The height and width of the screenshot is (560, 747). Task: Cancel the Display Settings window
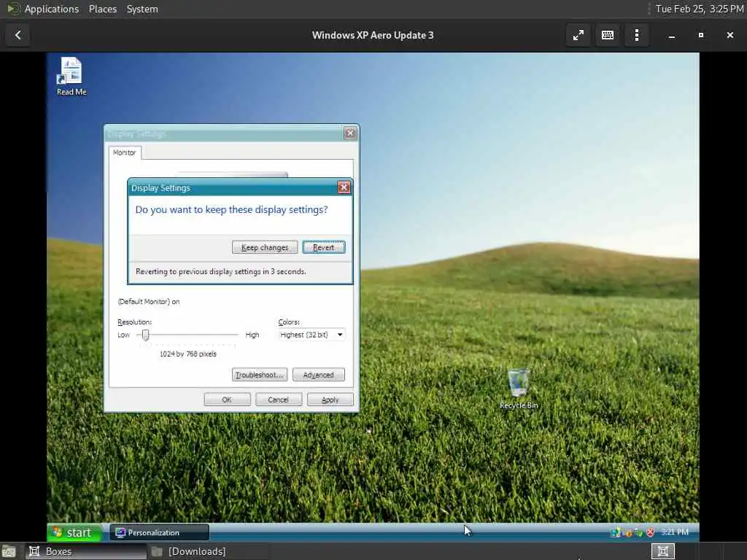pos(278,400)
